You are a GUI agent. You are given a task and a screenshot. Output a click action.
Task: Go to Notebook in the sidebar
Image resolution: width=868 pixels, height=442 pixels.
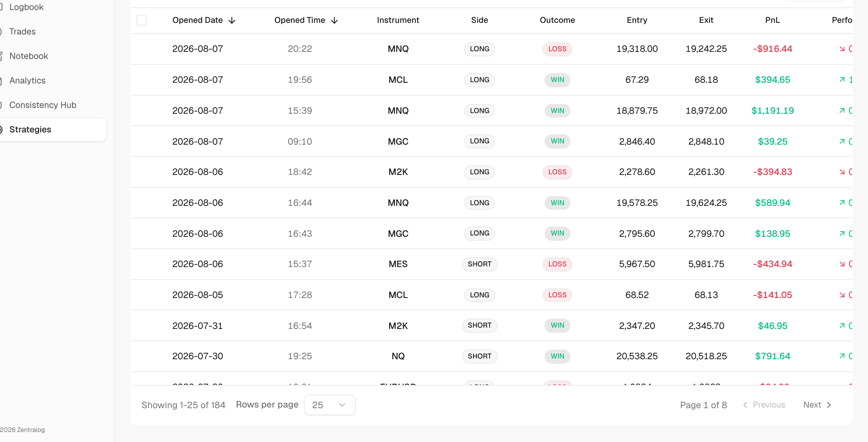pos(29,56)
